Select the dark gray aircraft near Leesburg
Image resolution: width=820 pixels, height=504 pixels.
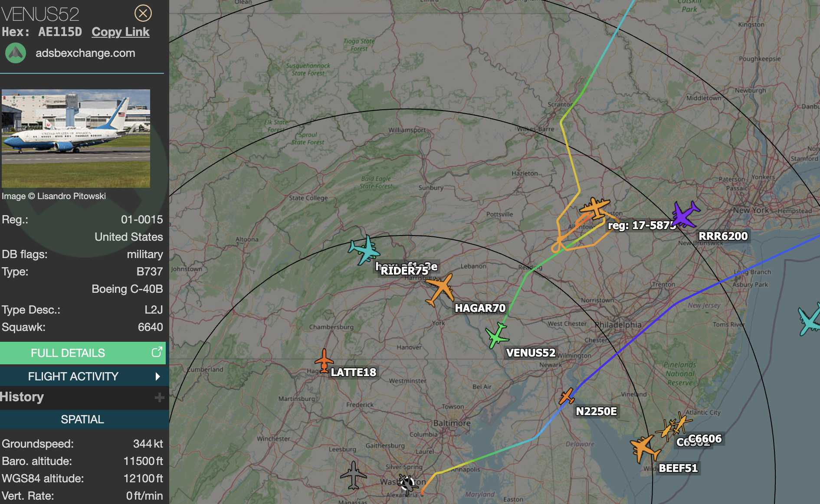[354, 475]
